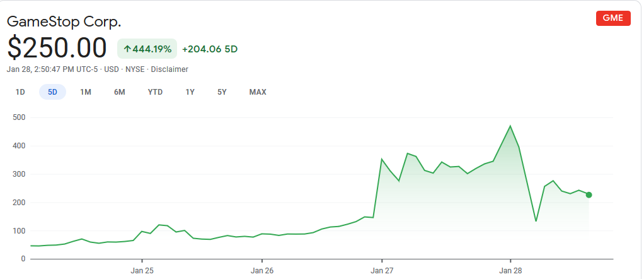Click the GameStop Corp. title
The image size is (644, 279).
click(64, 21)
